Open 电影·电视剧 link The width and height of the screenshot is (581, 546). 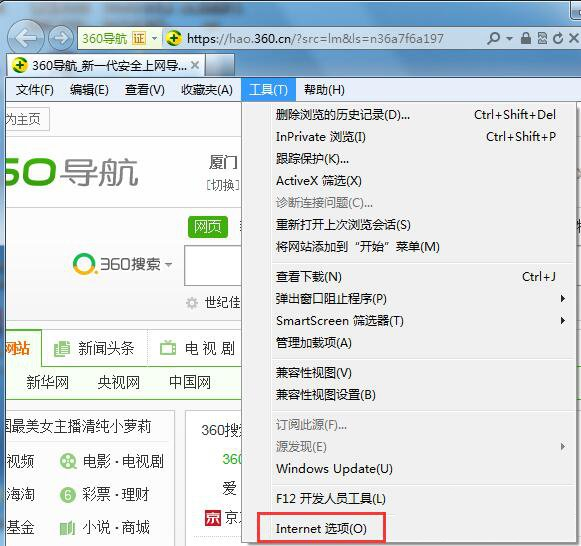123,462
